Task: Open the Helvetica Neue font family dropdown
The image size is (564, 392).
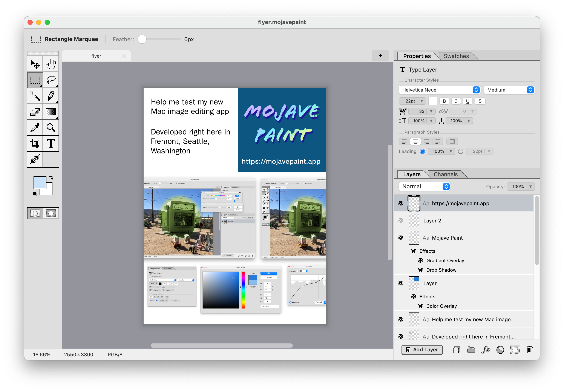Action: coord(439,90)
